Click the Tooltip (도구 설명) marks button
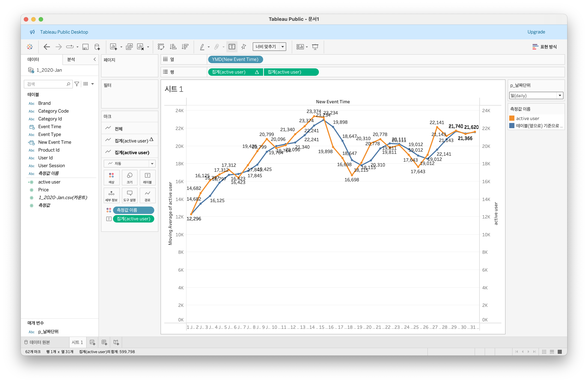 130,195
